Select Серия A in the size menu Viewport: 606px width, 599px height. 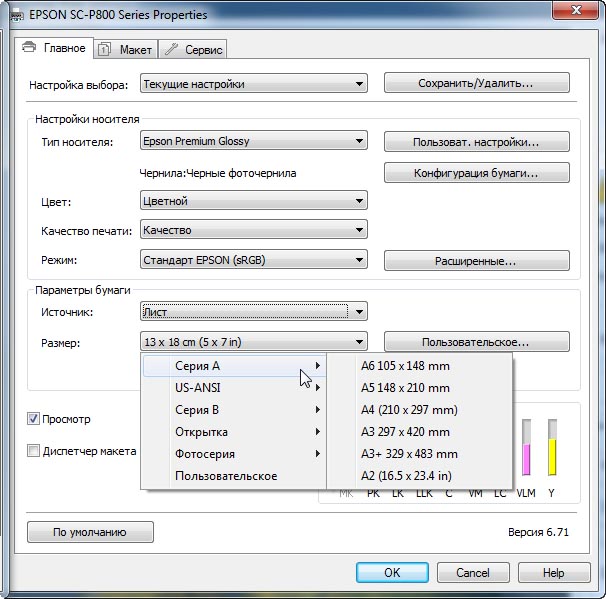[234, 366]
